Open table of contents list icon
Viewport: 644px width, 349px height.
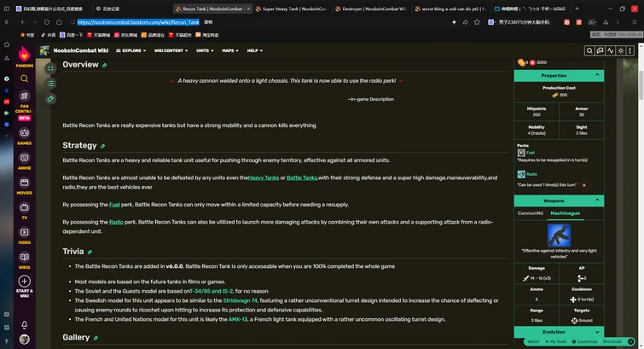[50, 84]
